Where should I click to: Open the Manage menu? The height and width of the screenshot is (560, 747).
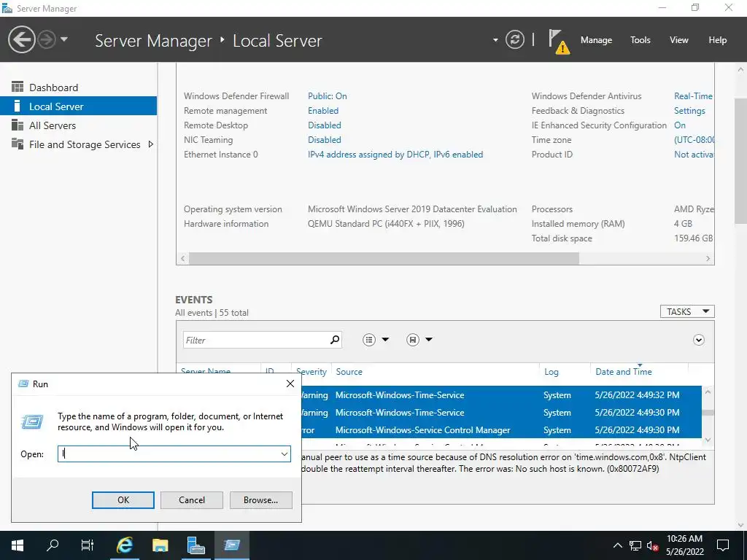coord(596,40)
